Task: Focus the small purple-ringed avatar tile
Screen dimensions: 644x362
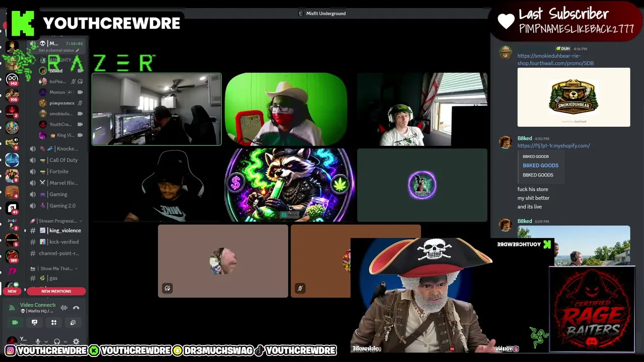Action: click(422, 186)
